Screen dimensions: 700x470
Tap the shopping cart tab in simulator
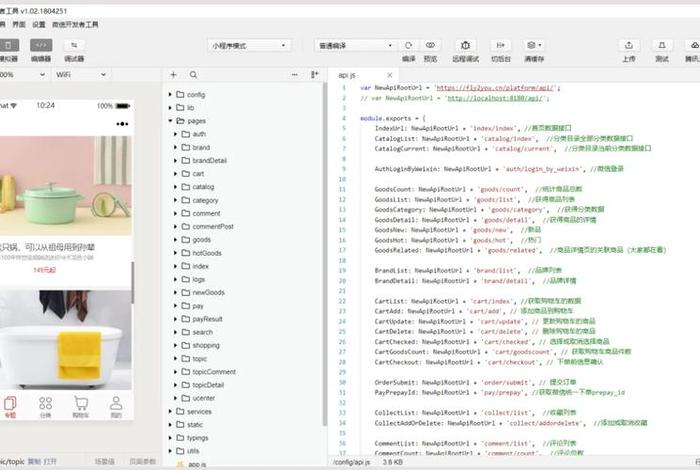click(81, 405)
